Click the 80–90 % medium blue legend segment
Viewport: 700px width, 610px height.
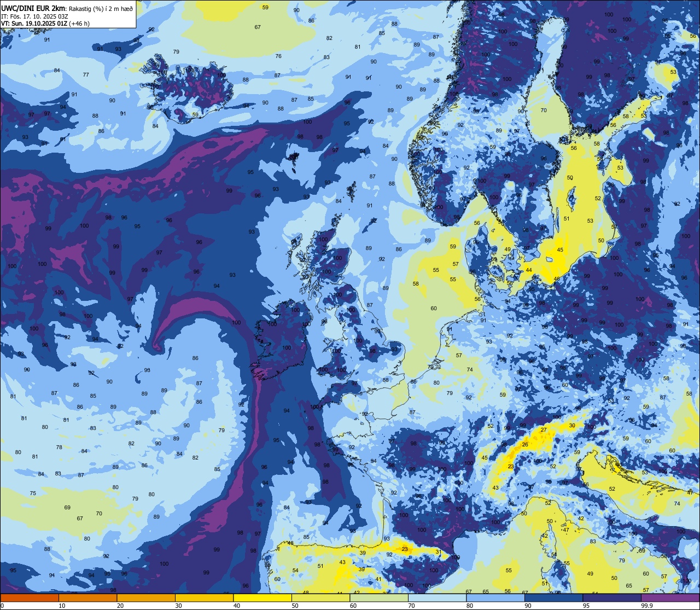(495, 597)
